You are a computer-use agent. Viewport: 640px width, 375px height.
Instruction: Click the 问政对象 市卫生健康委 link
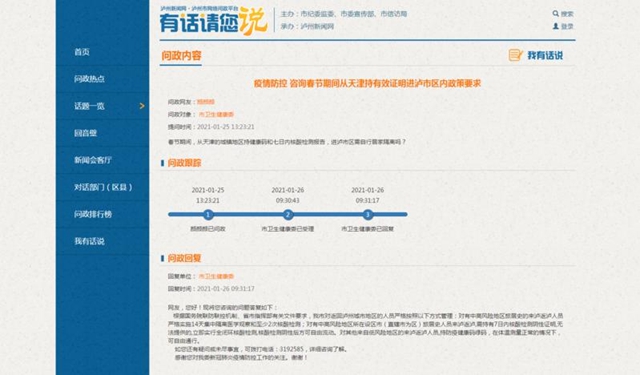216,115
